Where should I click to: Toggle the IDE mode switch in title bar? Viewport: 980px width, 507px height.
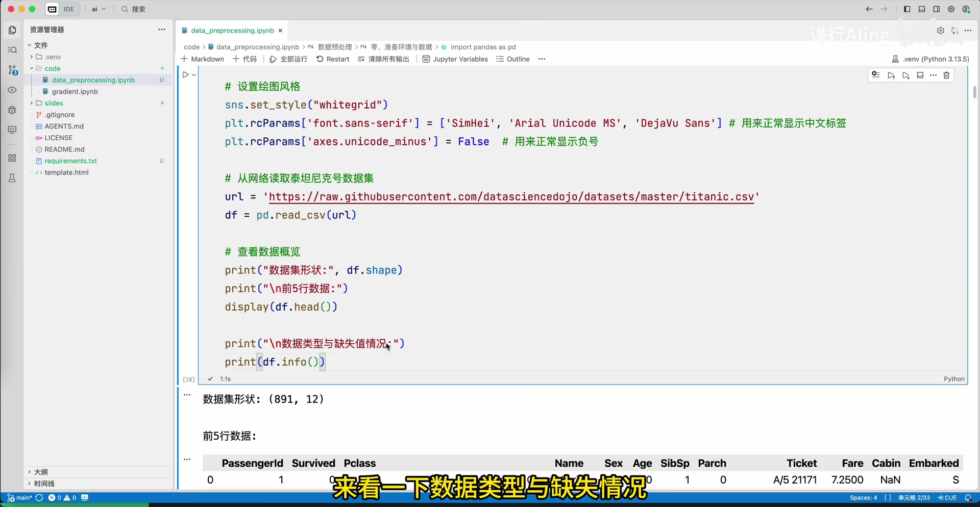point(61,9)
